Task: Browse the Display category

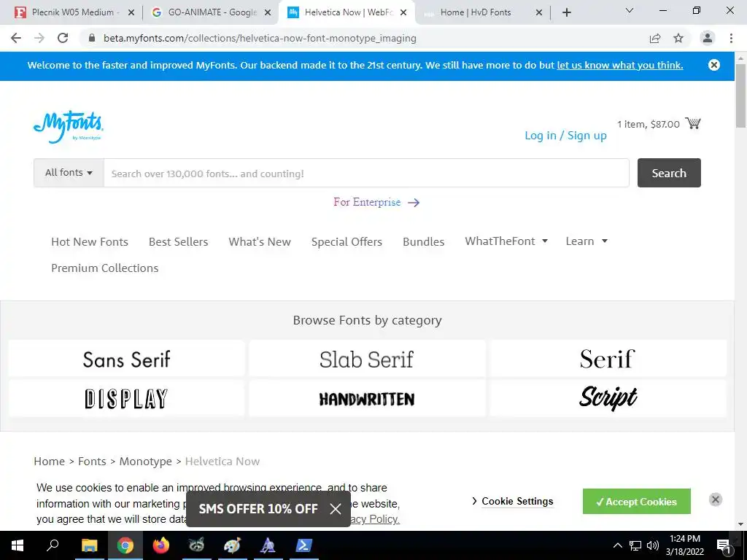Action: (x=127, y=398)
